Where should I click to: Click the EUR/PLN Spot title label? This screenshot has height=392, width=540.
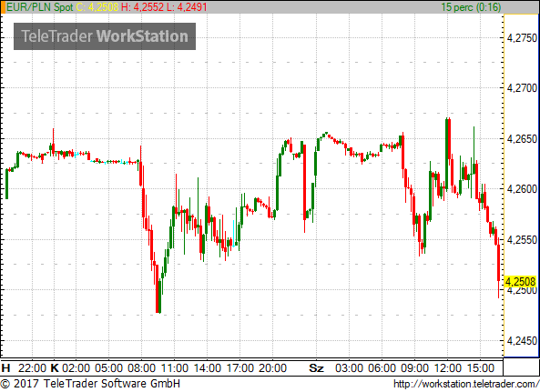39,7
